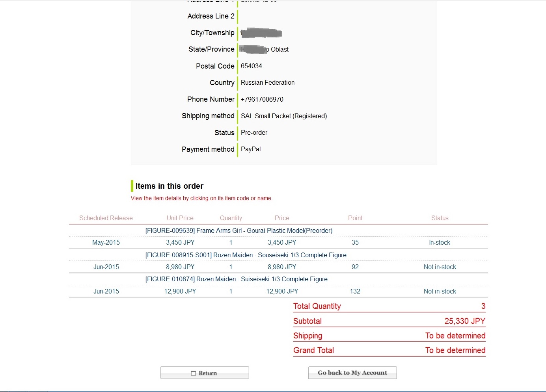546x392 pixels.
Task: Click the 132 points cell
Action: [x=355, y=291]
